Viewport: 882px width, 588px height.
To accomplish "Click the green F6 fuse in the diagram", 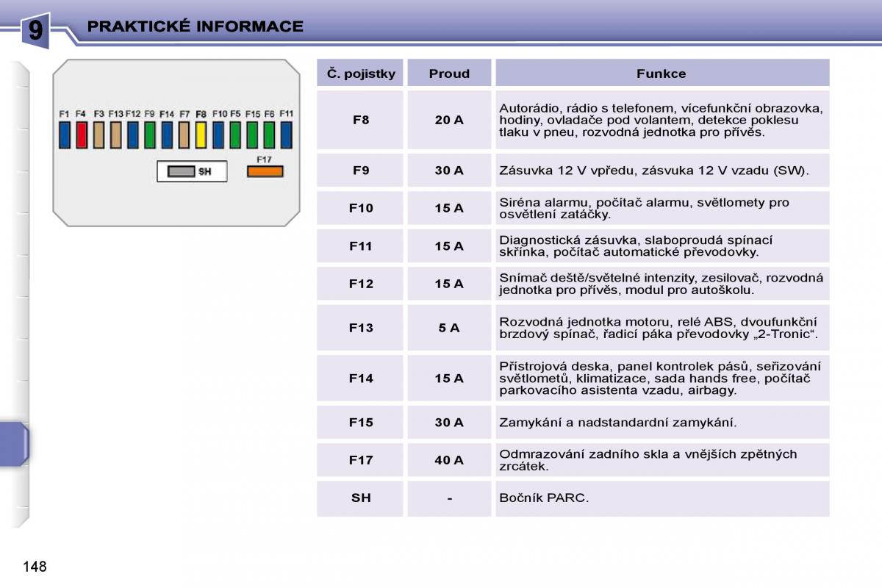I will tap(269, 135).
